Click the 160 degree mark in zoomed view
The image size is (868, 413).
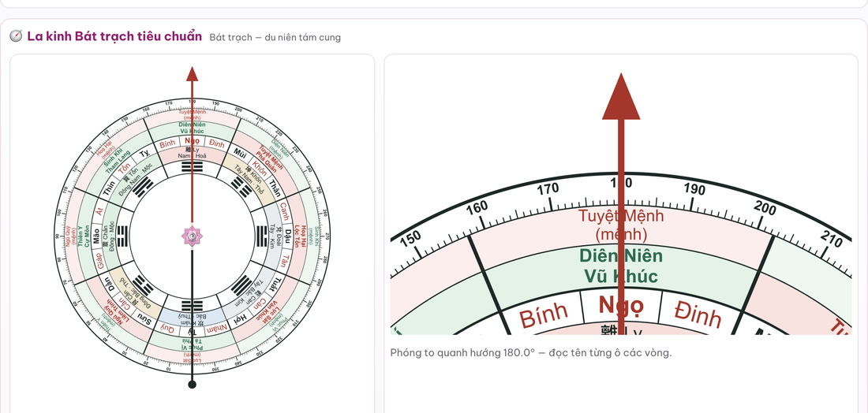477,206
